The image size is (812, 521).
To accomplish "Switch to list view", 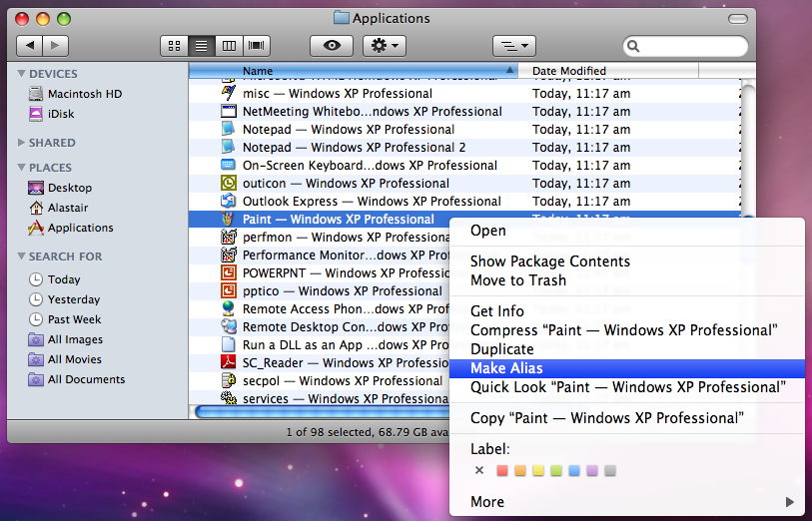I will [202, 46].
